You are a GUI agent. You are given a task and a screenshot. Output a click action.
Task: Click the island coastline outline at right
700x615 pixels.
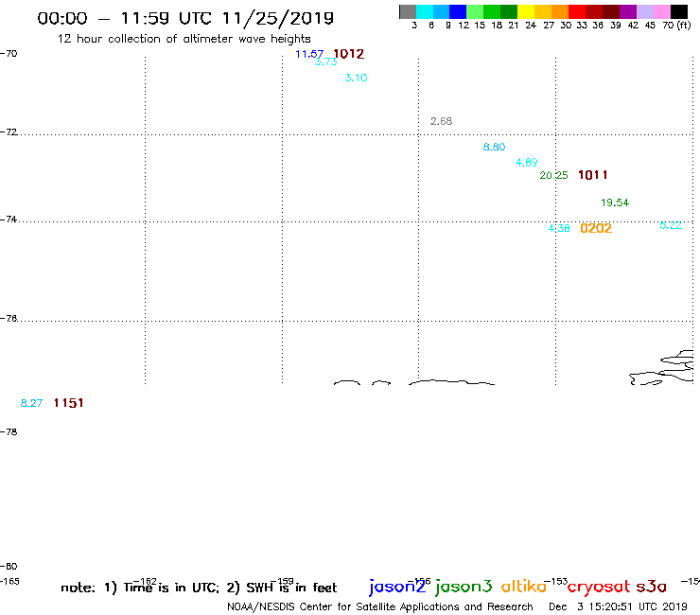(x=661, y=368)
